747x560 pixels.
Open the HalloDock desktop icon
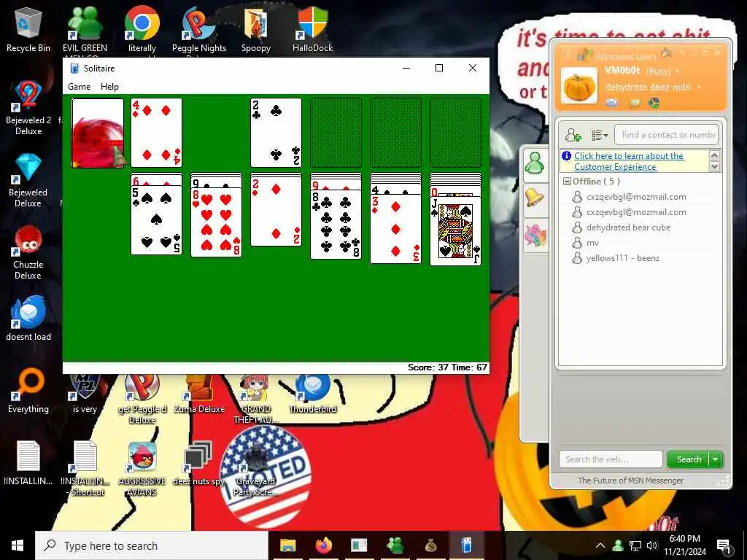point(312,28)
